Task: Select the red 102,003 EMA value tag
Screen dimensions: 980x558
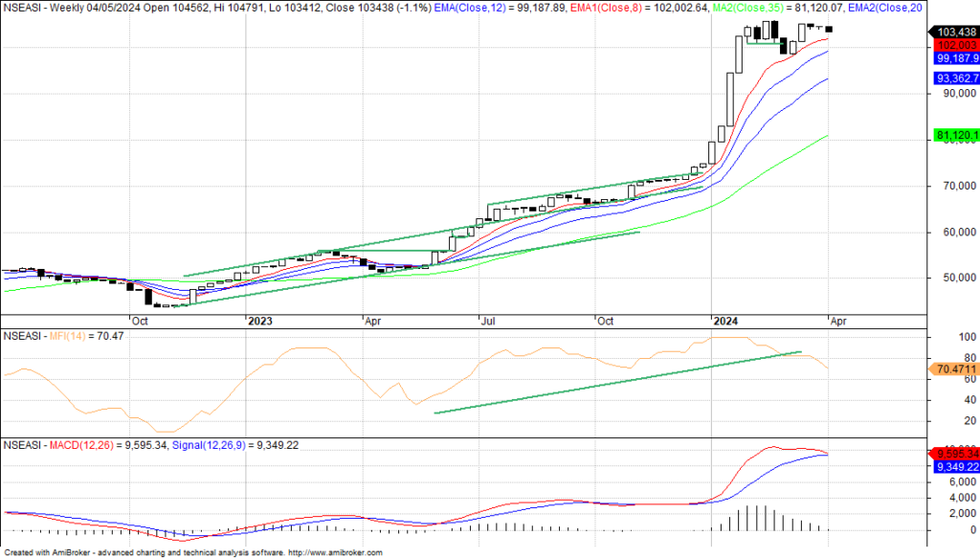Action: (x=955, y=45)
